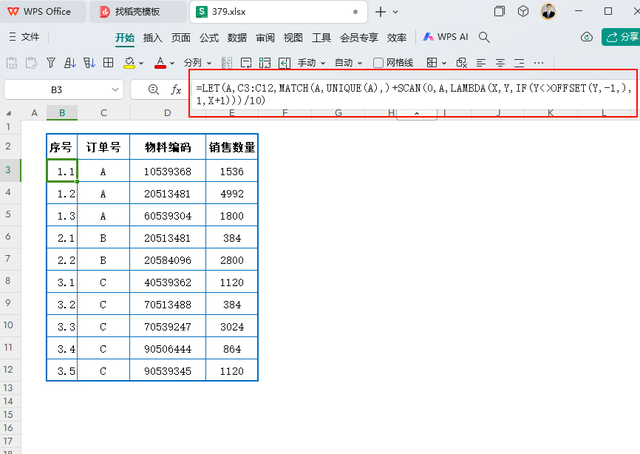Screen dimensions: 640x454
Task: Click the fill cells table icon
Action: pyautogui.click(x=265, y=63)
